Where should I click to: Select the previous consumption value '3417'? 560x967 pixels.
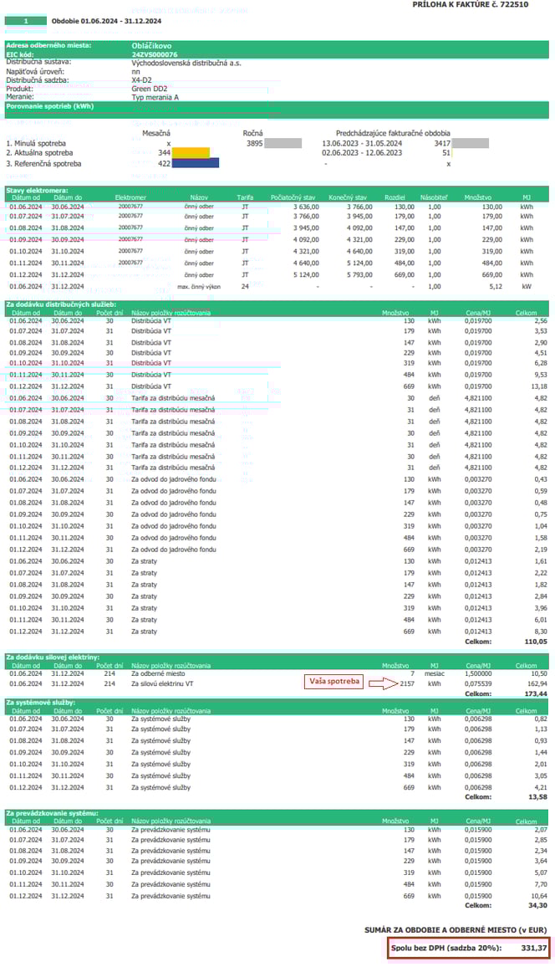pos(442,143)
